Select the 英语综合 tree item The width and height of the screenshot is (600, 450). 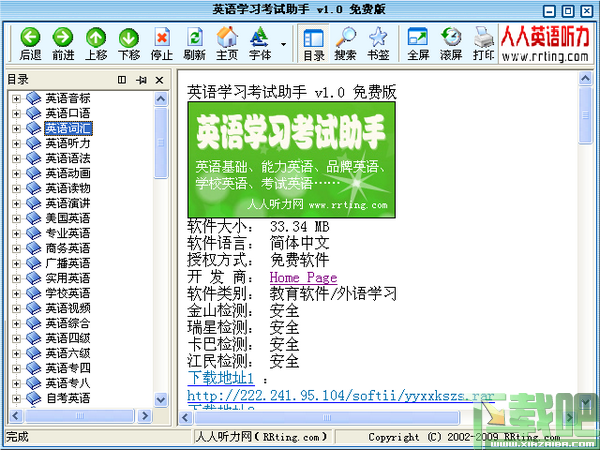click(x=68, y=323)
